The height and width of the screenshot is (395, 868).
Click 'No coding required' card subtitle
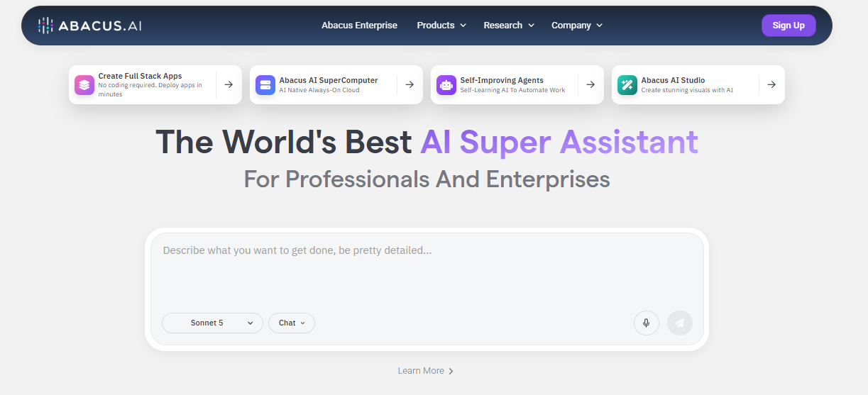click(x=150, y=89)
